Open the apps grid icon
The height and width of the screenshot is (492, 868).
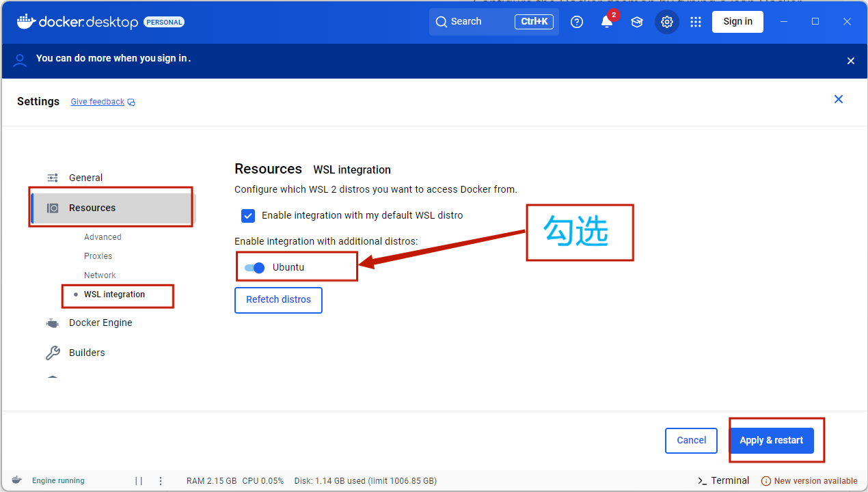click(x=696, y=22)
